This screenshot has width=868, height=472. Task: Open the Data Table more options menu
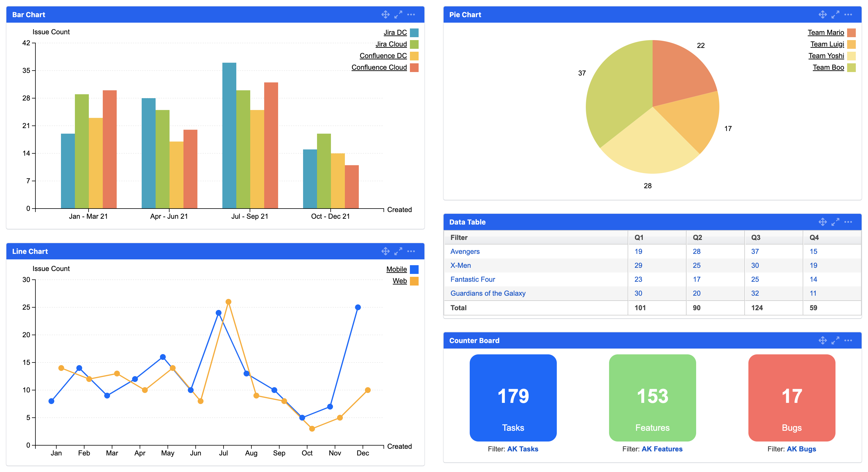(849, 222)
